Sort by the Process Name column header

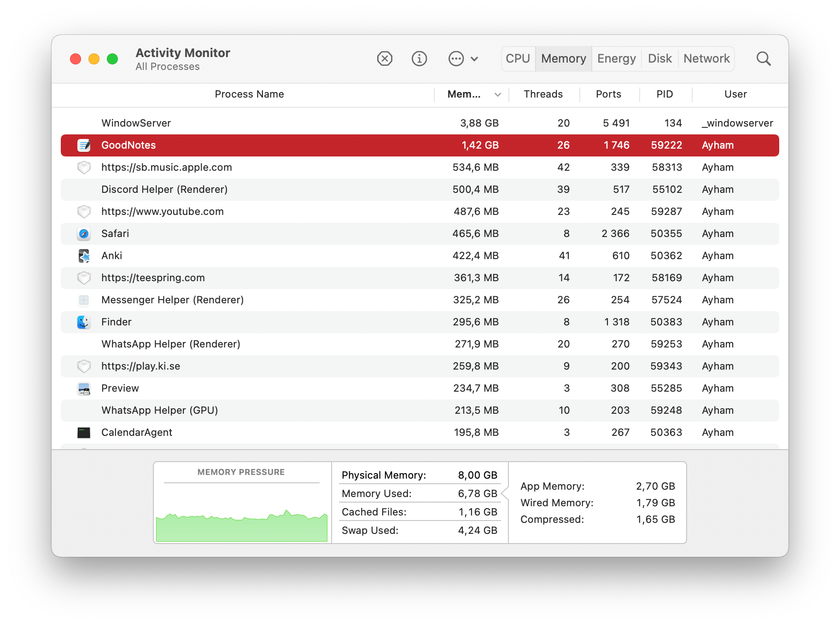pyautogui.click(x=249, y=94)
